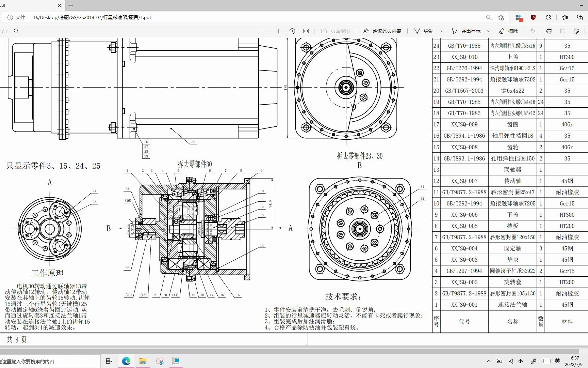The width and height of the screenshot is (588, 368).
Task: View site information 文件 icon
Action: tap(16, 17)
